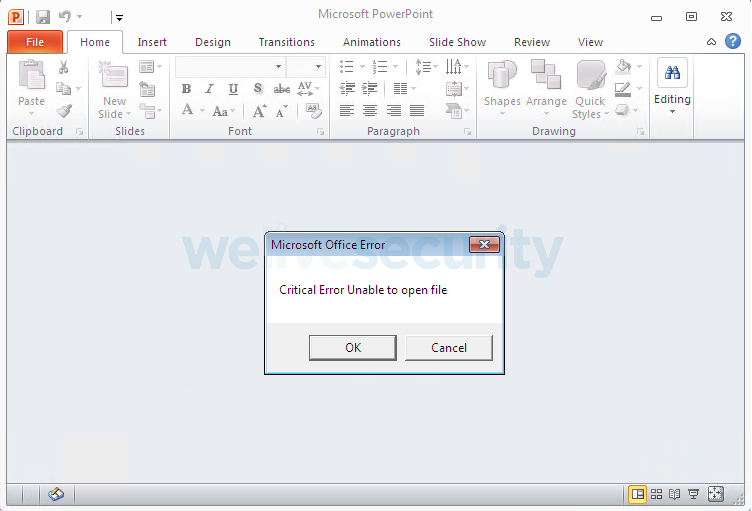The height and width of the screenshot is (511, 752).
Task: Close the Microsoft Office Error dialog
Action: [484, 245]
